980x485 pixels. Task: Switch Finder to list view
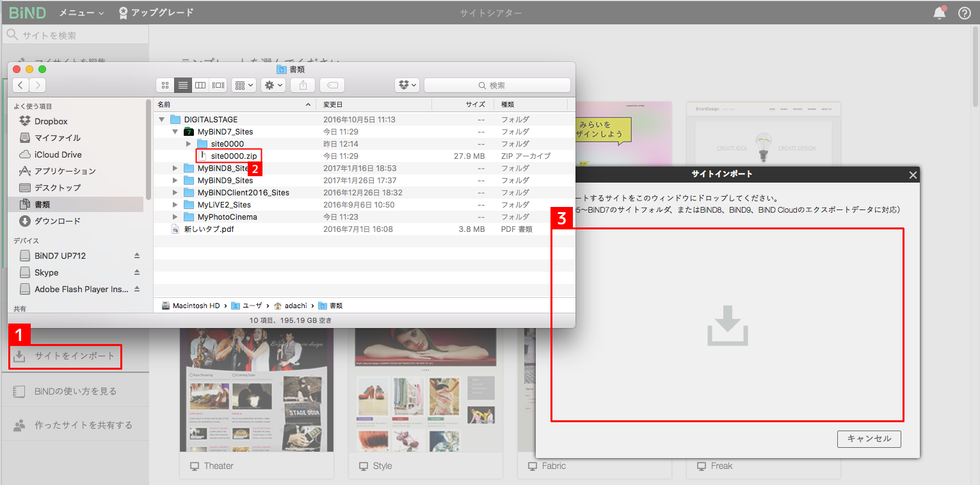click(x=183, y=85)
